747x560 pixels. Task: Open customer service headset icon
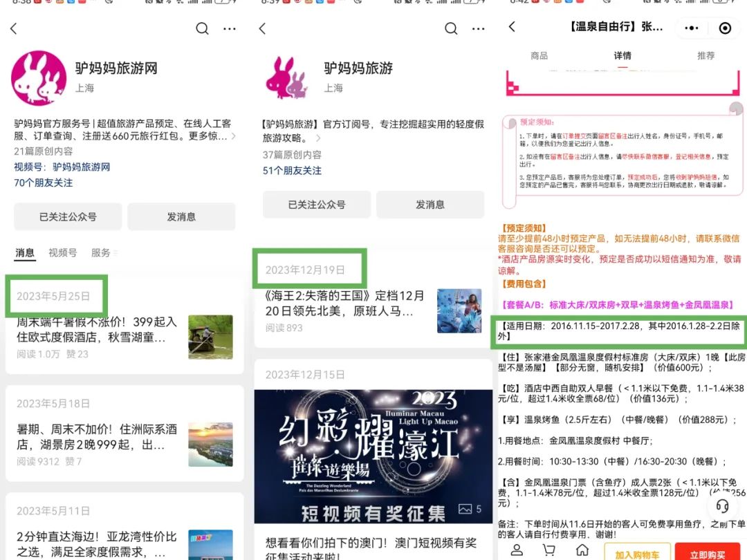[x=722, y=505]
